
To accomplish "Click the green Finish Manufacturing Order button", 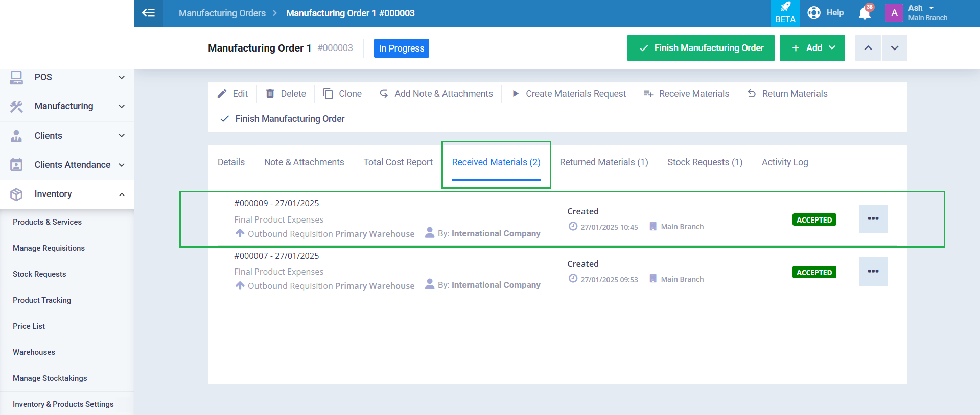I will (x=701, y=48).
